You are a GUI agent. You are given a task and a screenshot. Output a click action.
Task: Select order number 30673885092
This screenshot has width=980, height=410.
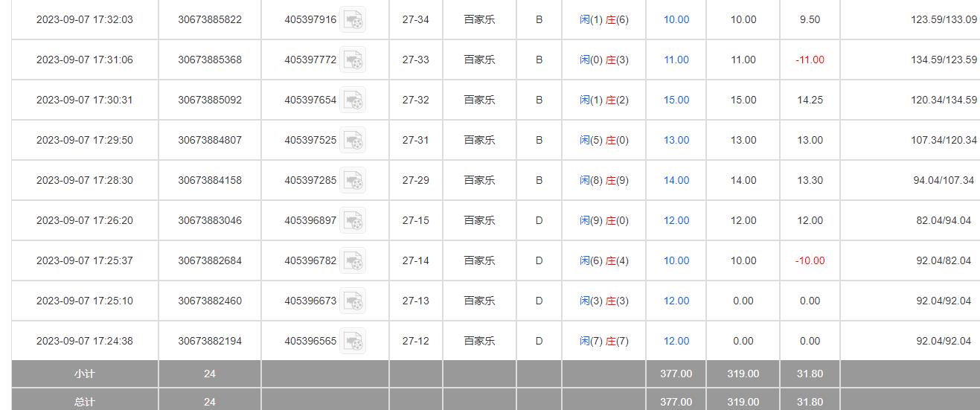210,100
